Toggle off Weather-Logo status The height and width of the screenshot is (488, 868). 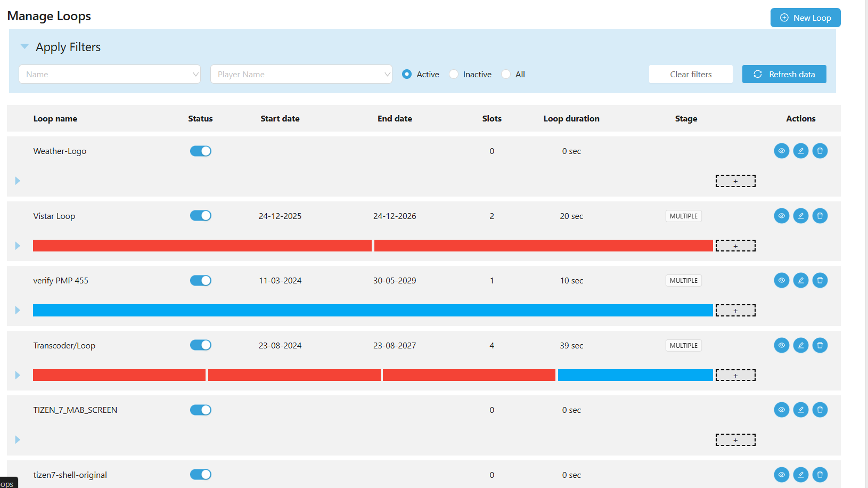[200, 151]
